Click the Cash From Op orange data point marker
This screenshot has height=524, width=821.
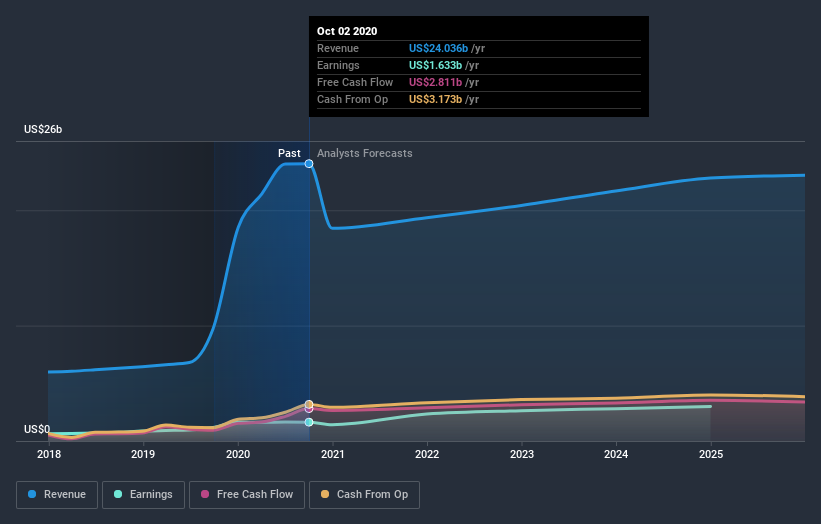(309, 404)
